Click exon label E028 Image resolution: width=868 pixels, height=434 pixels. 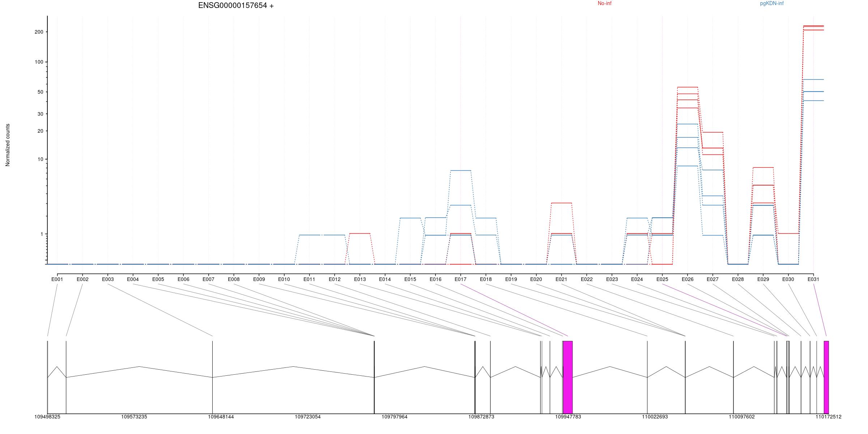tap(738, 279)
